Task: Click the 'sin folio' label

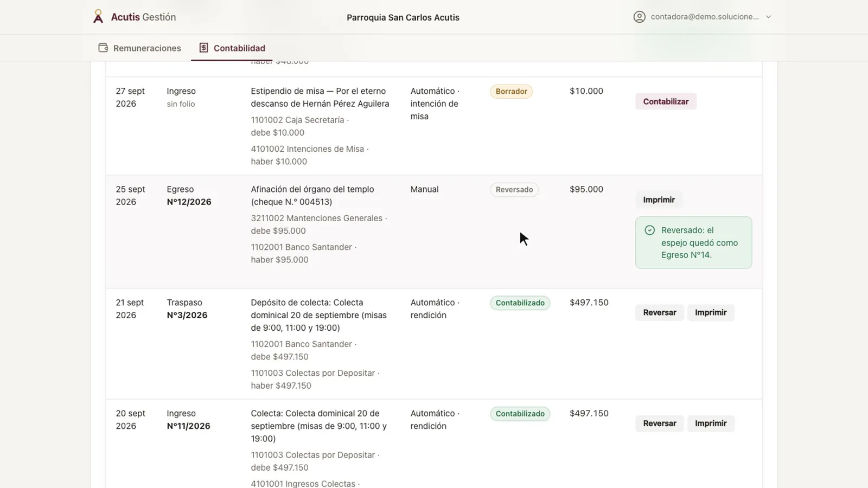Action: click(x=181, y=104)
